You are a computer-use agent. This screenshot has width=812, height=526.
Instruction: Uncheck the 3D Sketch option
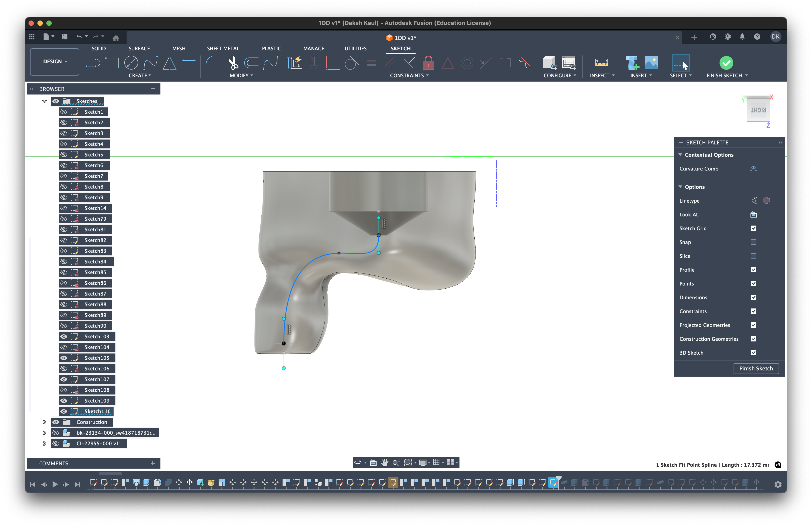coord(754,353)
